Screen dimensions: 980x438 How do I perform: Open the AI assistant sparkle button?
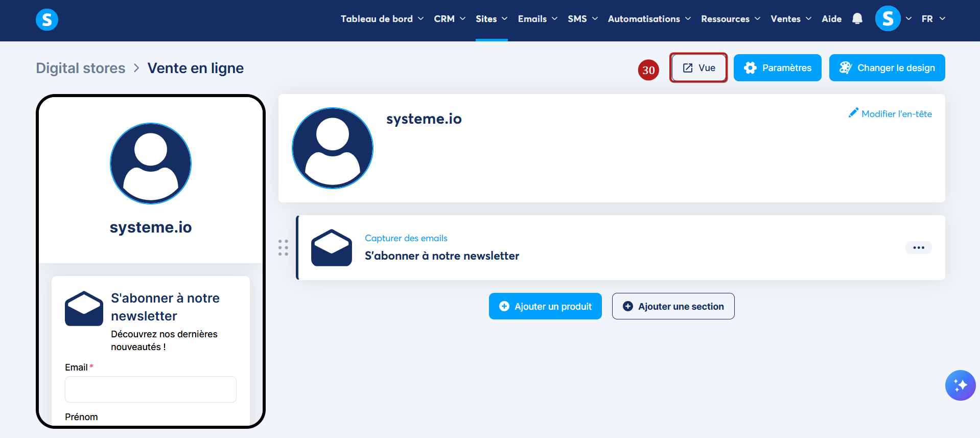(x=961, y=385)
